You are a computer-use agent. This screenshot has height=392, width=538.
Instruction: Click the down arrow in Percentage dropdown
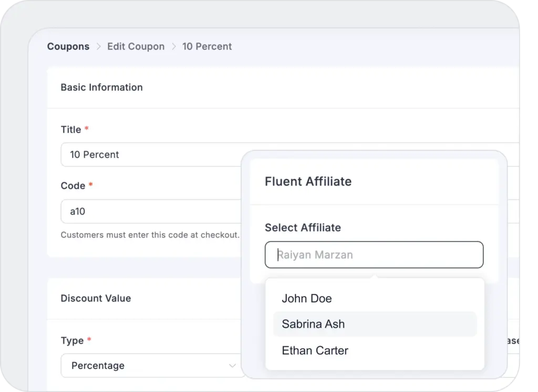tap(232, 365)
